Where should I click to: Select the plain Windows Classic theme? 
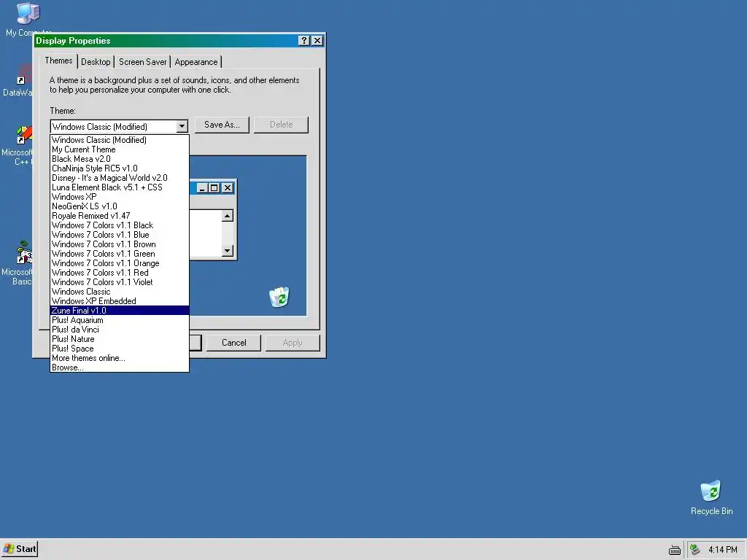click(120, 292)
